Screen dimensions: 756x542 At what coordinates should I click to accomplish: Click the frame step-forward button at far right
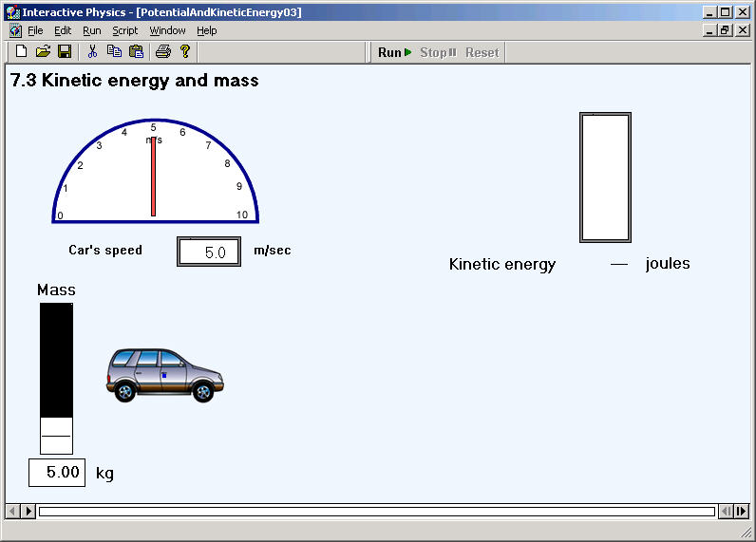pos(742,511)
